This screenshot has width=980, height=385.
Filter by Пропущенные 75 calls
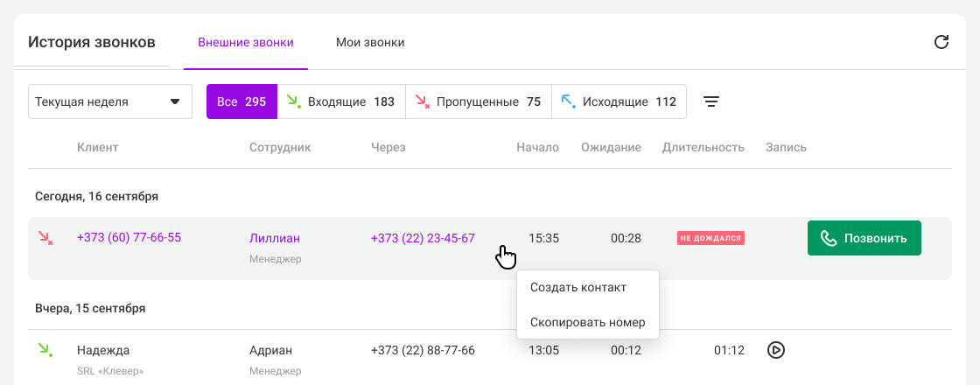tap(478, 101)
